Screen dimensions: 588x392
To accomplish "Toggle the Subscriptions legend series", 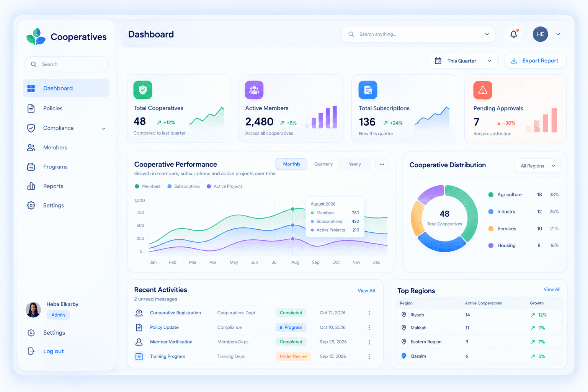I will (184, 186).
